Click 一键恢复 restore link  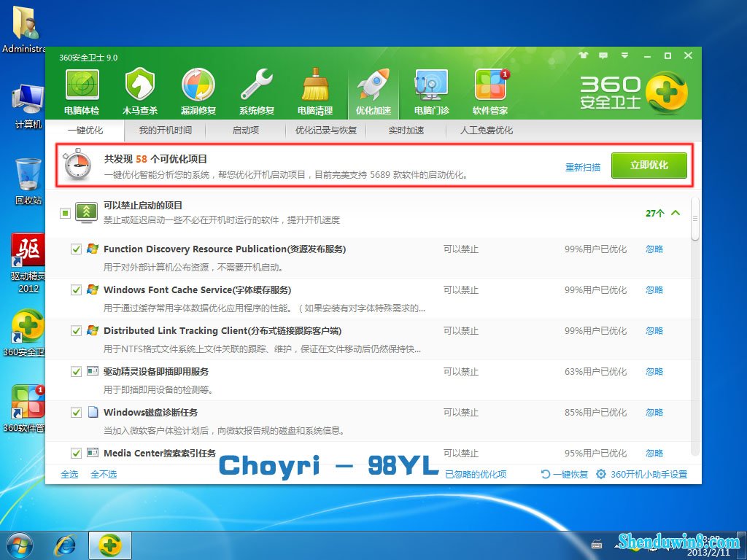pos(565,474)
